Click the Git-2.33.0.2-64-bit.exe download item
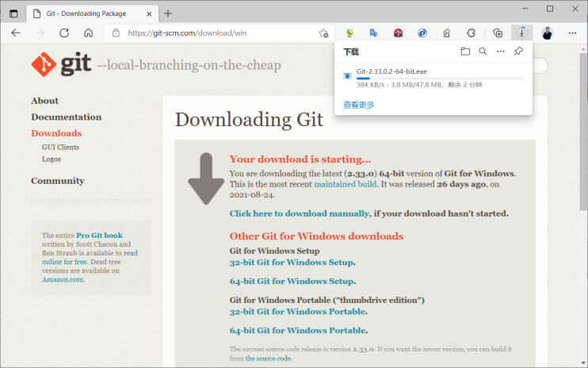 pyautogui.click(x=433, y=78)
